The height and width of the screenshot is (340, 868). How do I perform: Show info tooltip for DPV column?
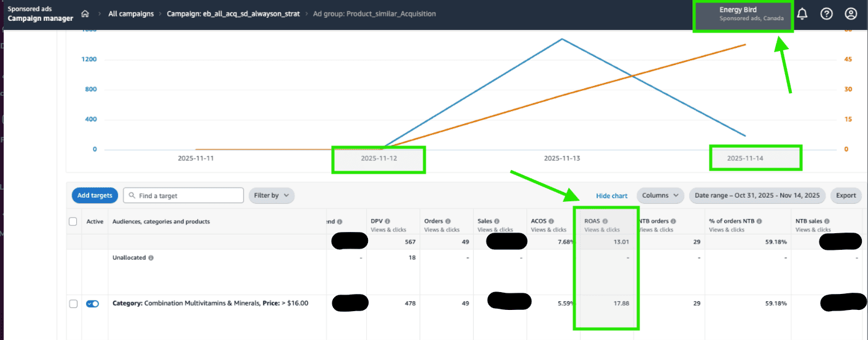click(x=388, y=222)
